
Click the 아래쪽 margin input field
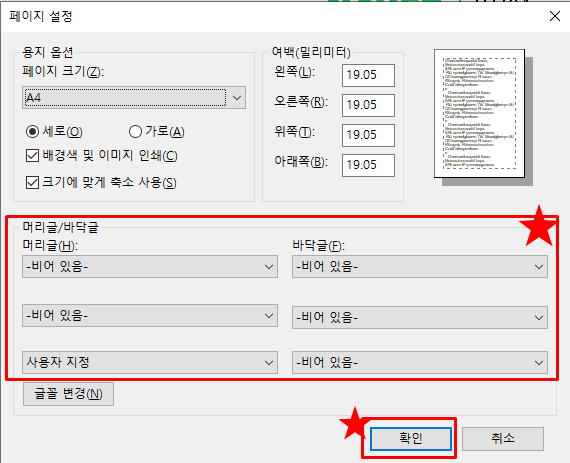pyautogui.click(x=368, y=165)
